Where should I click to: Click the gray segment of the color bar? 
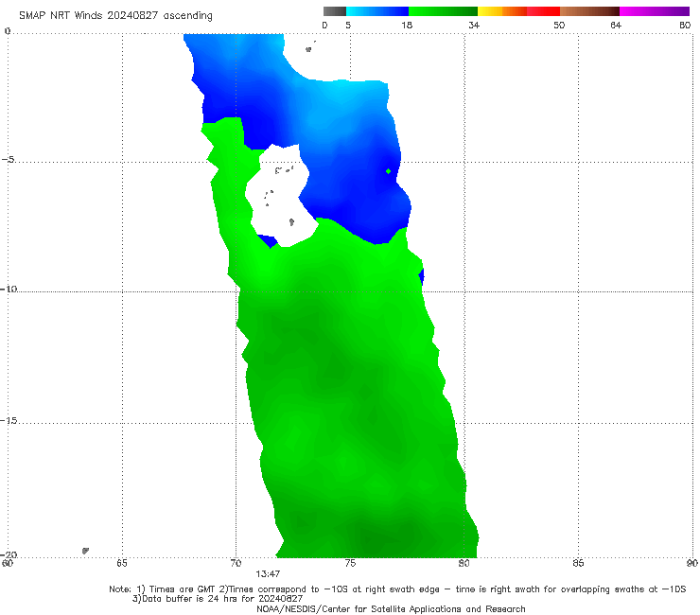click(335, 11)
